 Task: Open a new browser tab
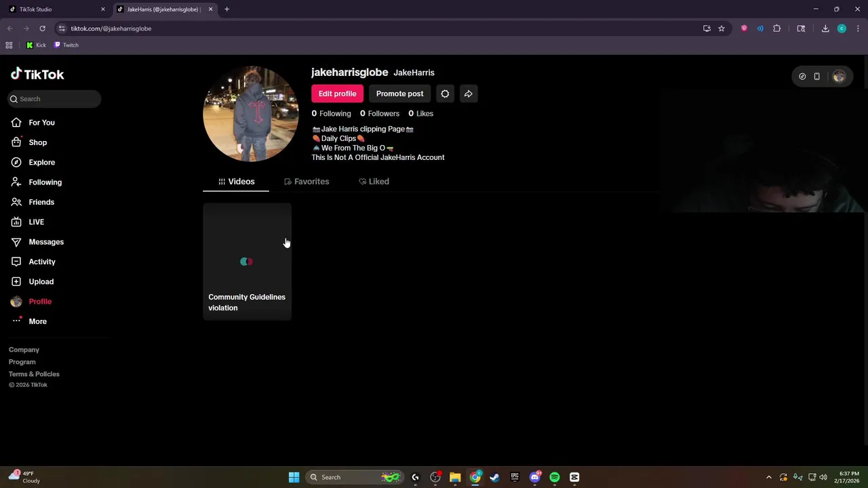tap(226, 9)
